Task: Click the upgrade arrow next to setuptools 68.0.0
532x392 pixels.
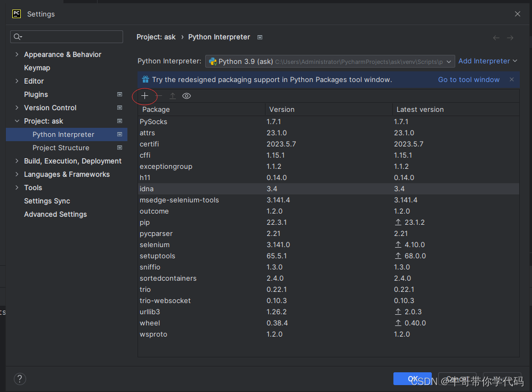Action: point(398,256)
